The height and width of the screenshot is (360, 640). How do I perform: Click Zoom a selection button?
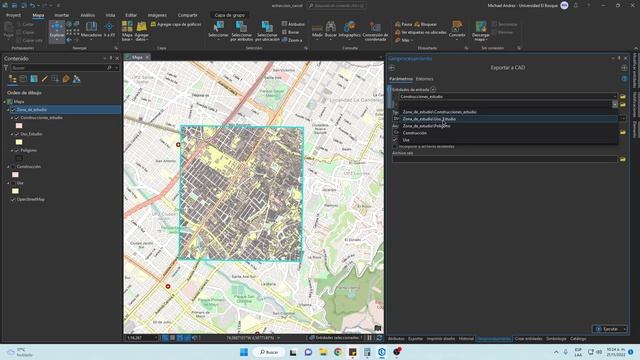pos(292,40)
